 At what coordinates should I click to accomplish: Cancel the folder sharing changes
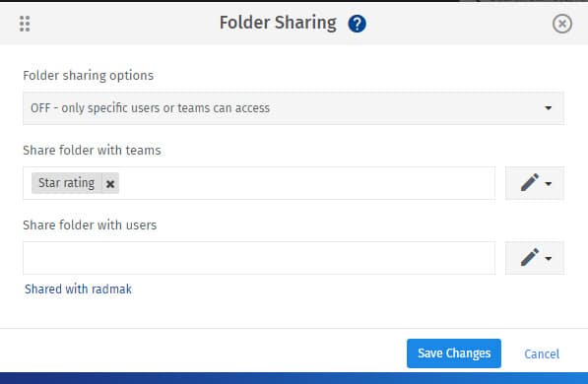(x=542, y=353)
